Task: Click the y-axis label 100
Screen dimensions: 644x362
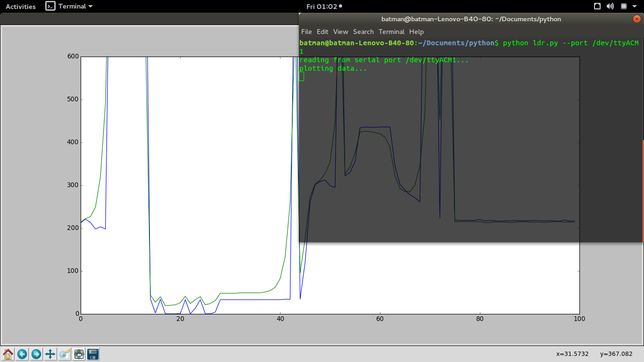Action: coord(73,271)
